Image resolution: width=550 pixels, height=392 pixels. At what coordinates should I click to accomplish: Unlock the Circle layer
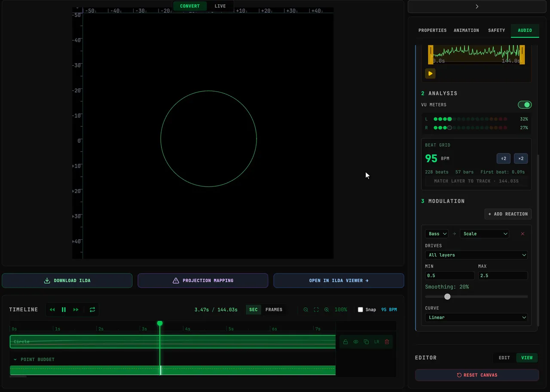coord(345,342)
